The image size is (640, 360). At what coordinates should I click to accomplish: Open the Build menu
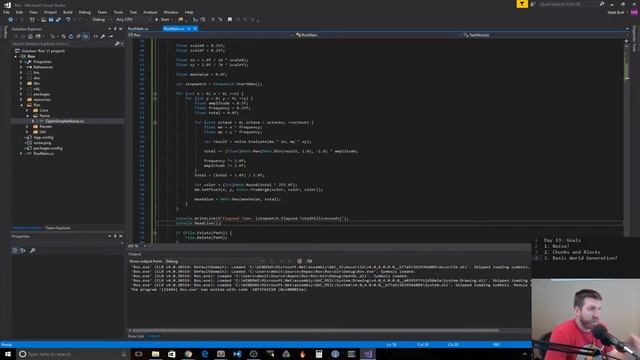click(68, 12)
